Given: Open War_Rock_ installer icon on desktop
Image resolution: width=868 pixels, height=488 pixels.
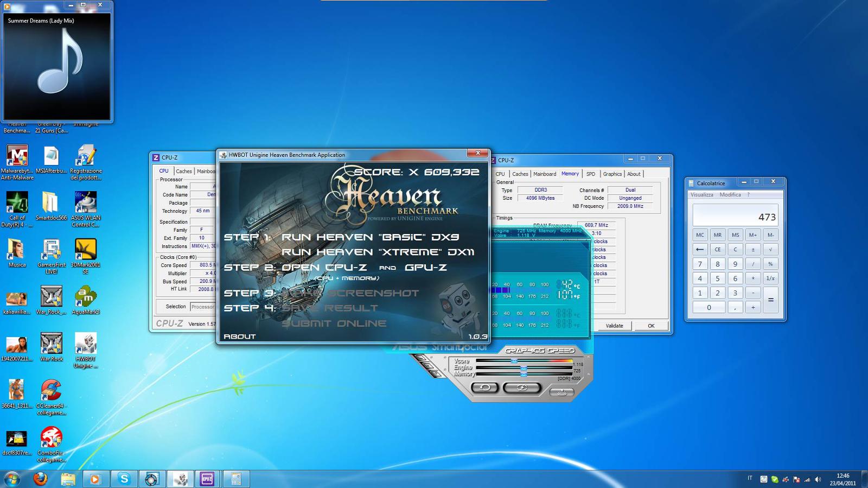Looking at the screenshot, I should [51, 301].
